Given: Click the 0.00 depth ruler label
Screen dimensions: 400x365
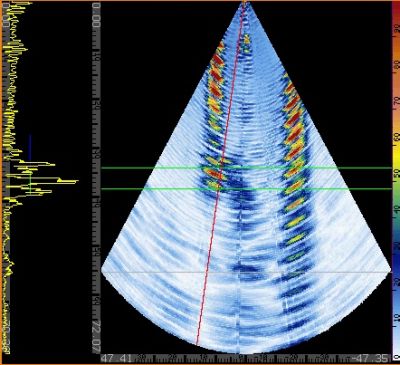Looking at the screenshot, I should pos(96,15).
